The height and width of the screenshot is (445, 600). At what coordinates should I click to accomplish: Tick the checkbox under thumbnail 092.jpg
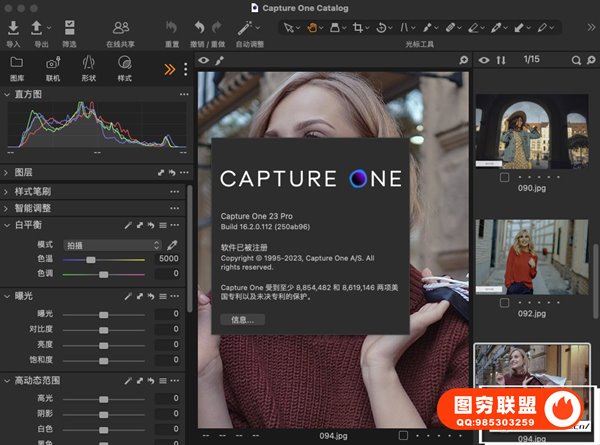504,303
